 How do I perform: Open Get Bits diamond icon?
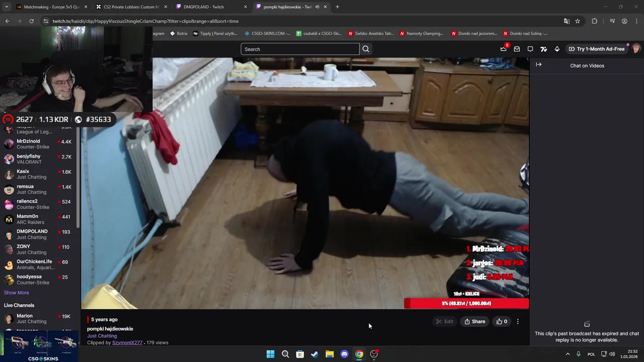point(557,49)
